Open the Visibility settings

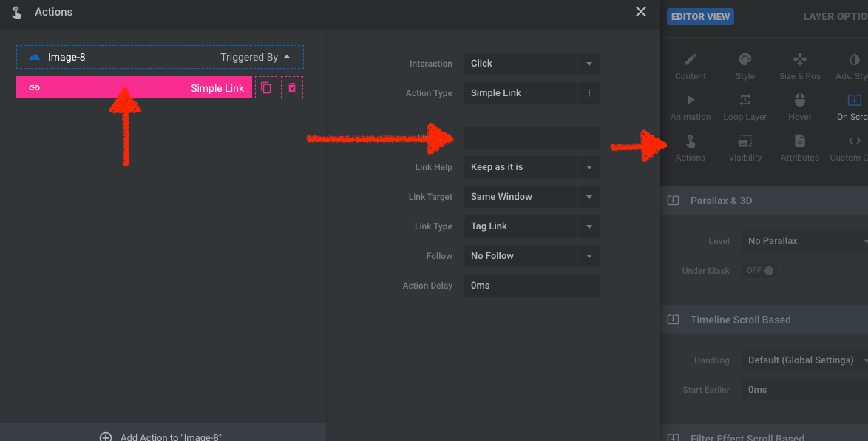(745, 149)
